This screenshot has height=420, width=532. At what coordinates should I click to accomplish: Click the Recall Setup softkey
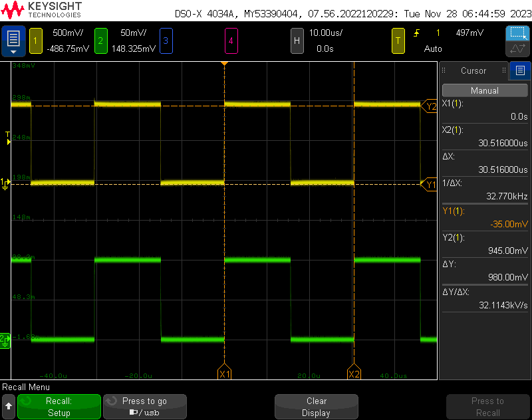[59, 407]
